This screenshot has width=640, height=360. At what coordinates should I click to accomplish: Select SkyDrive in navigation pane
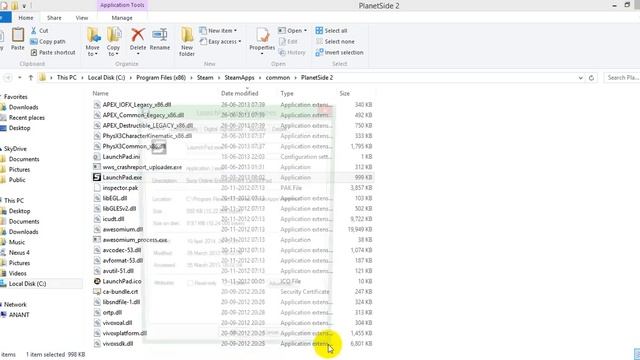15,149
